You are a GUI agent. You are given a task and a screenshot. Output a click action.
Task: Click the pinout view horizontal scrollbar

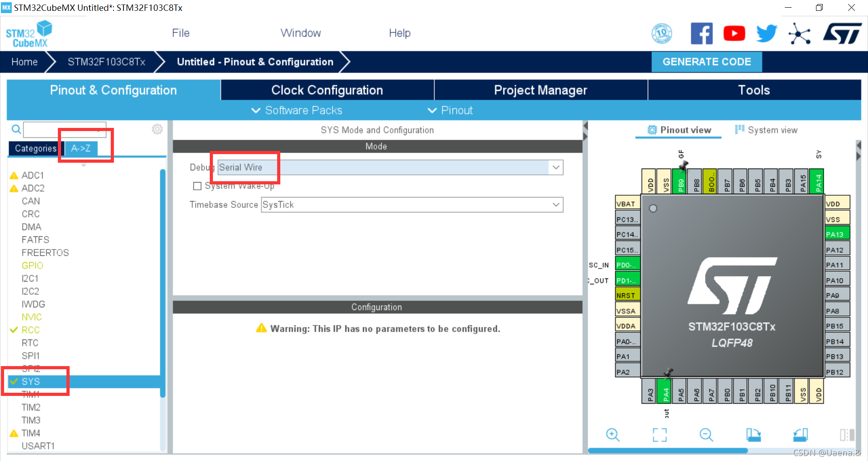[x=668, y=451]
